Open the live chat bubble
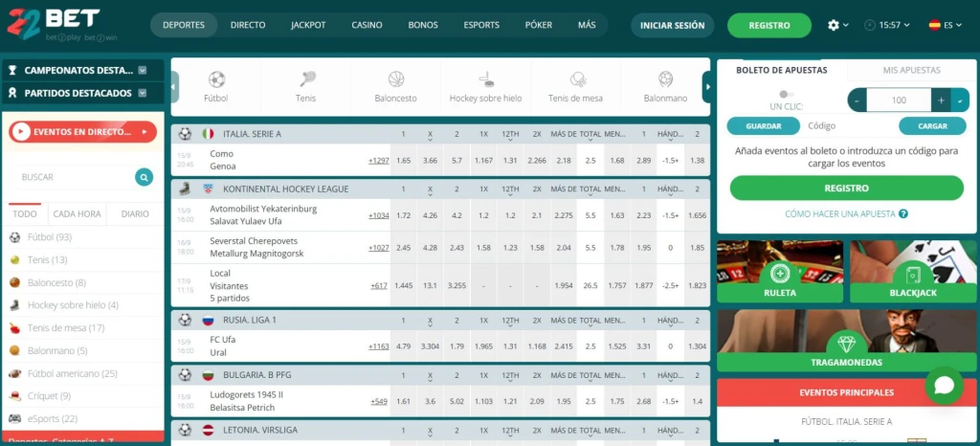This screenshot has height=446, width=980. tap(944, 385)
